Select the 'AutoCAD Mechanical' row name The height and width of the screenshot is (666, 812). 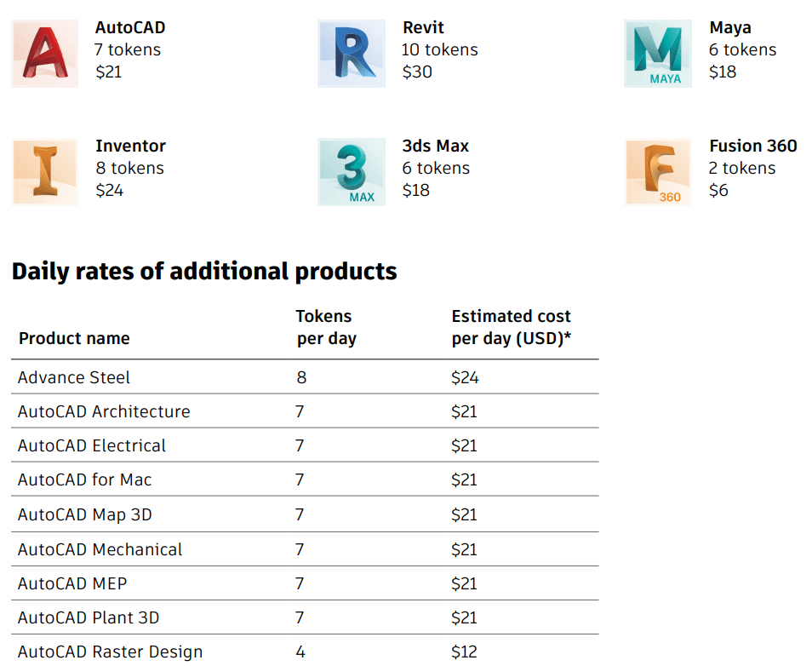click(x=100, y=549)
